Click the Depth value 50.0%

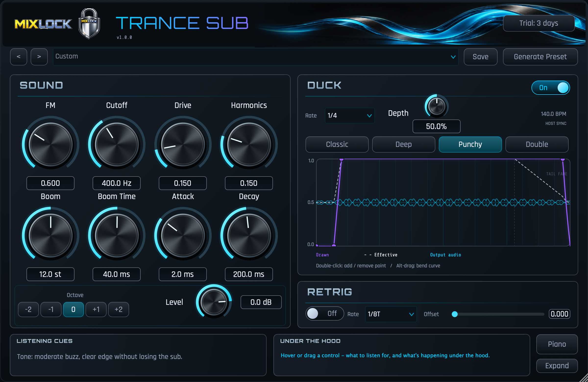[437, 126]
